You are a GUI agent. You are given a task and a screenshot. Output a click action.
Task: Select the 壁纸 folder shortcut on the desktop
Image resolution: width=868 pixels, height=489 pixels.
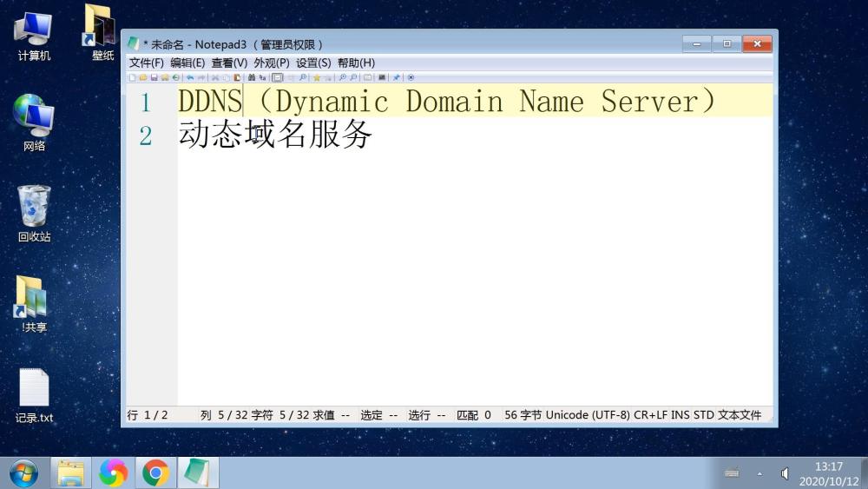coord(102,32)
